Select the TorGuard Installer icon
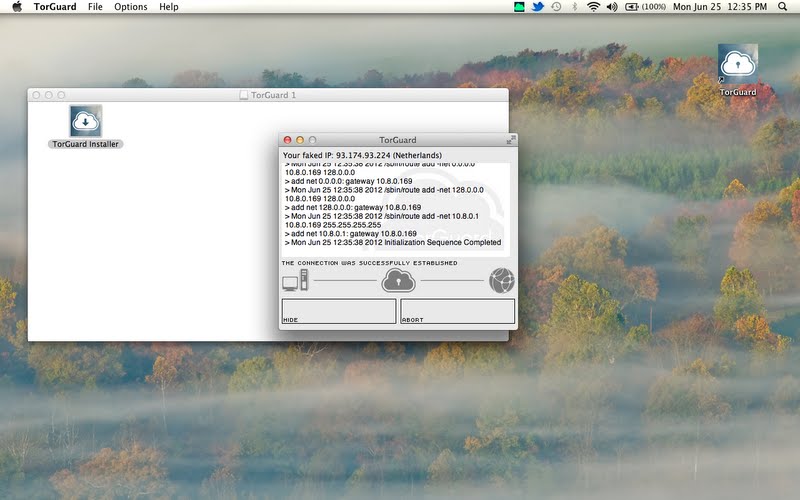 tap(86, 121)
